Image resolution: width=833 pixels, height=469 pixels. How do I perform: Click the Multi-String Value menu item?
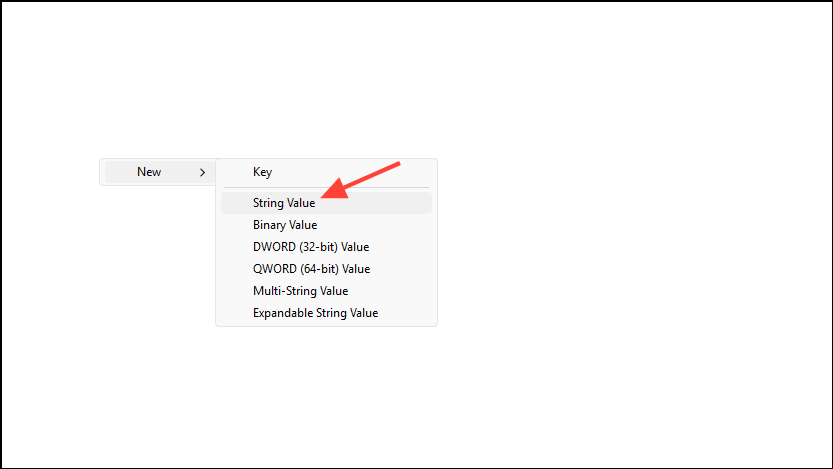pyautogui.click(x=300, y=291)
